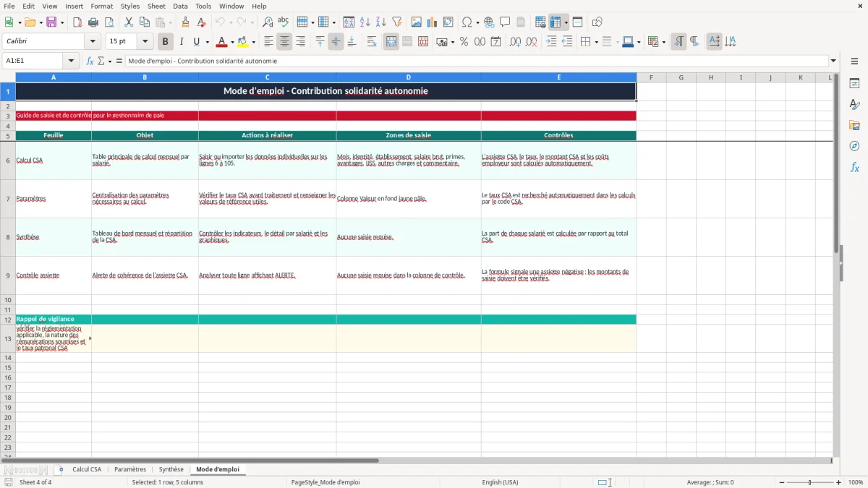Click the Format as Percent icon
The height and width of the screenshot is (488, 868).
pos(464,42)
